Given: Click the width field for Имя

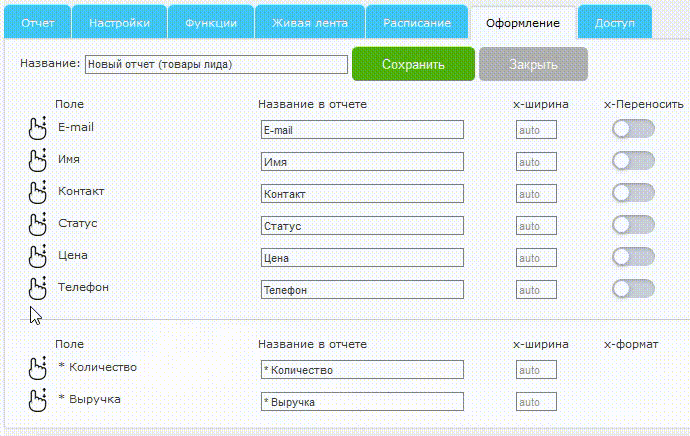Looking at the screenshot, I should pos(536,162).
